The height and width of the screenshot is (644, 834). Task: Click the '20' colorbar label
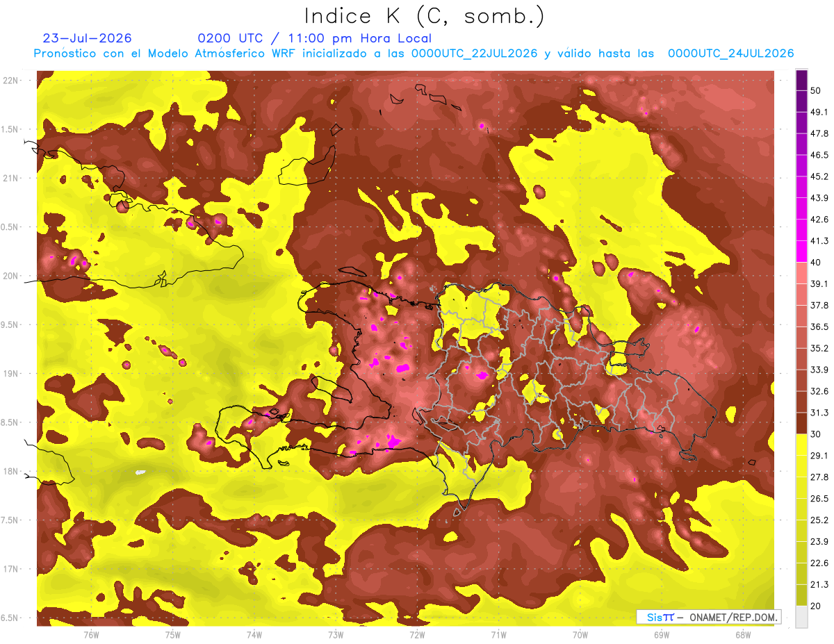click(x=816, y=606)
